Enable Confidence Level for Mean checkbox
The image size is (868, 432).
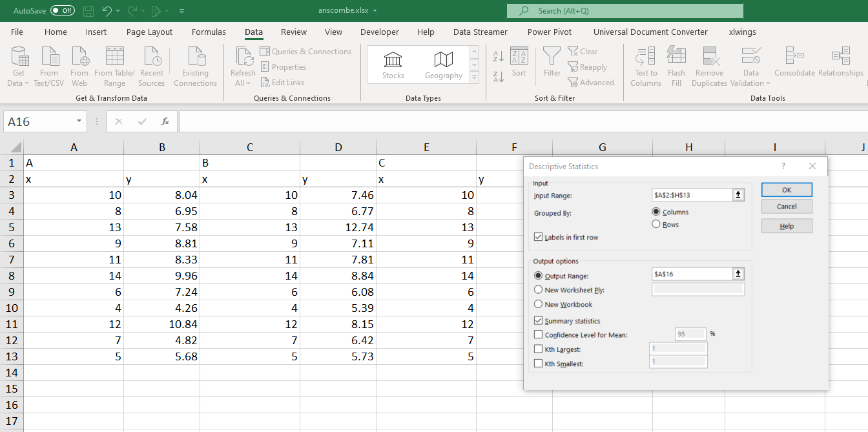point(539,334)
